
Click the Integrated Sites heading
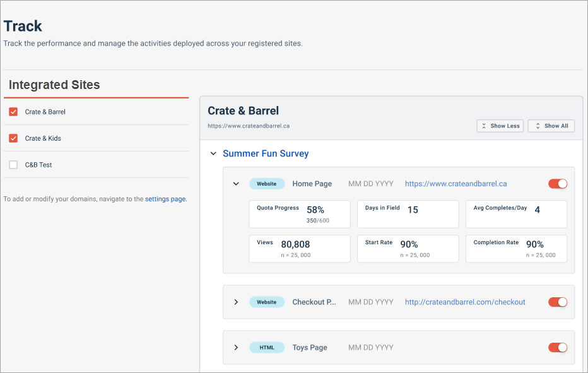(x=54, y=85)
